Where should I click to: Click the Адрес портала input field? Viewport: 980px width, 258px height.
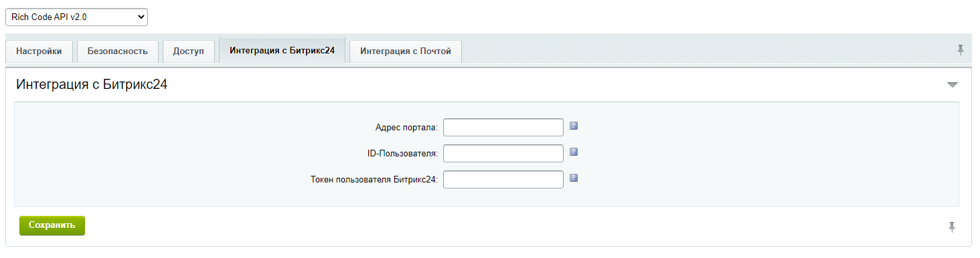coord(503,127)
